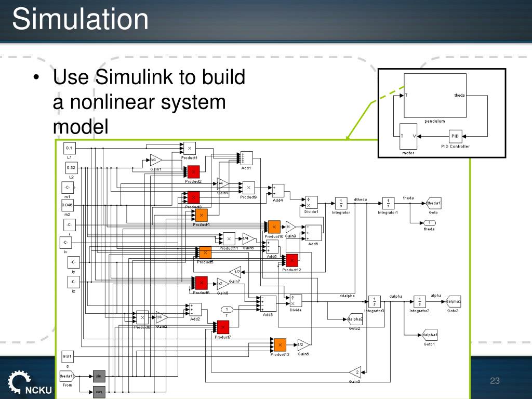This screenshot has height=399, width=532.
Task: Click the orange Product4 block
Action: (x=201, y=215)
